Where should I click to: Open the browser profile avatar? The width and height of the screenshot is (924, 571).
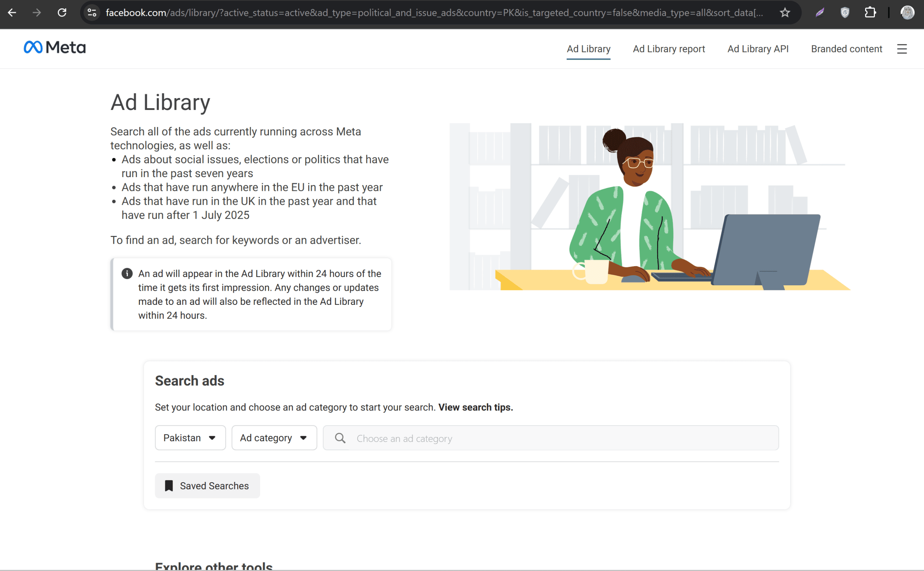907,13
